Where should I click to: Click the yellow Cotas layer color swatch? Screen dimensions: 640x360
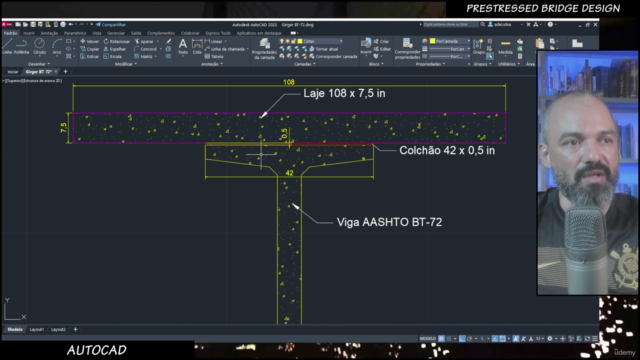click(300, 41)
